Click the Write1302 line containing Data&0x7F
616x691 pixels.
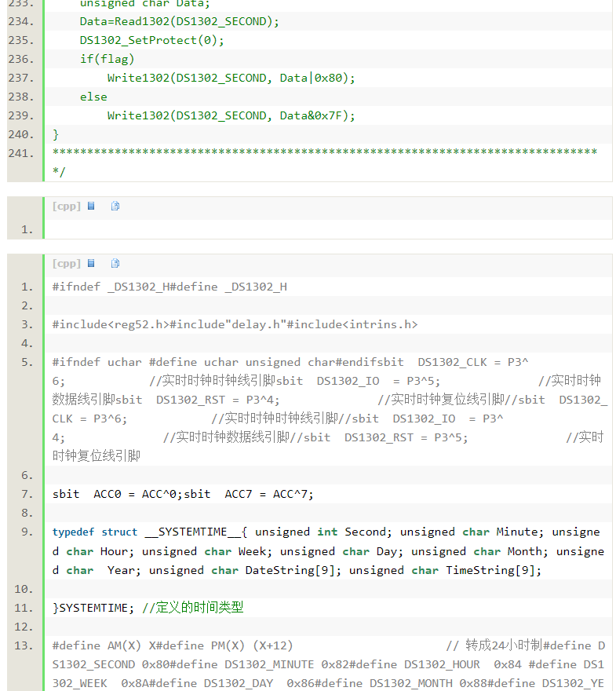pos(231,115)
